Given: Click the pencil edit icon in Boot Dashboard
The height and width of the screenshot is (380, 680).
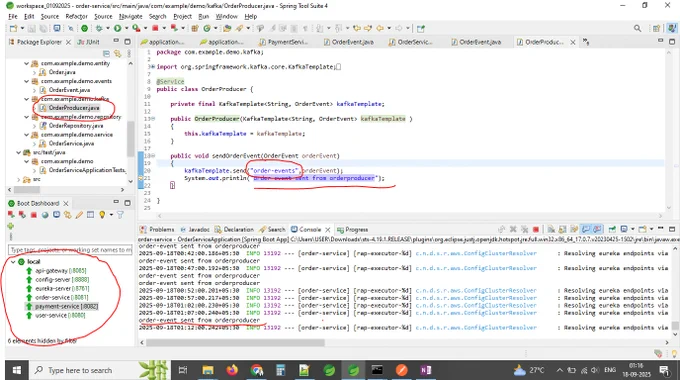Looking at the screenshot, I should click(x=79, y=215).
